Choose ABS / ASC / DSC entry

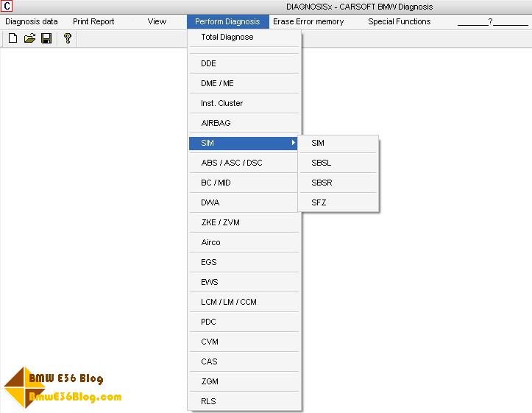pos(244,163)
